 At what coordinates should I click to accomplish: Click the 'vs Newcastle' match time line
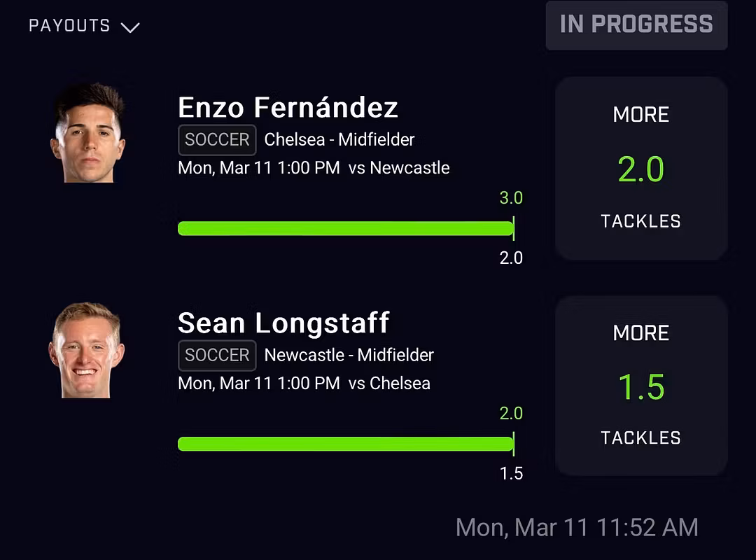pos(314,168)
